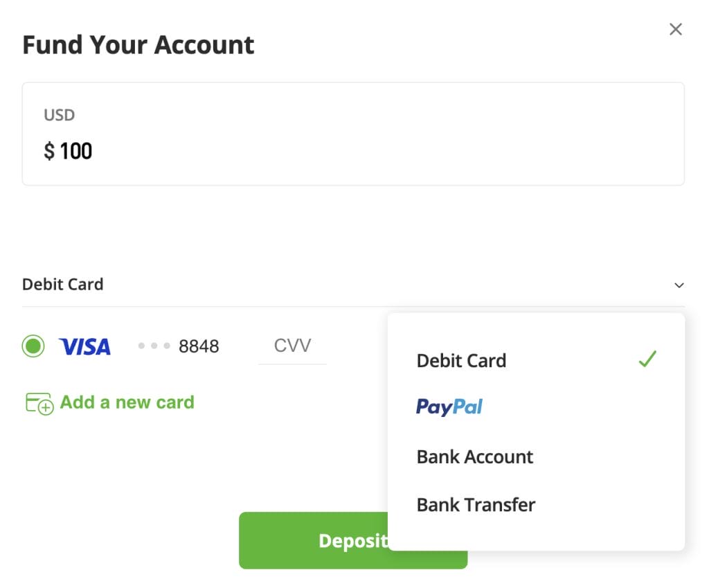Click the VISA card brand logo

pyautogui.click(x=84, y=346)
